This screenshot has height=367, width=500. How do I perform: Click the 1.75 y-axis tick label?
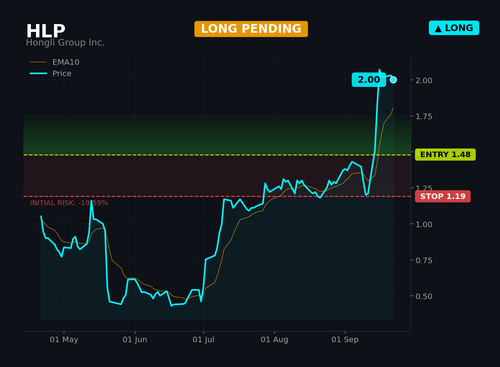pyautogui.click(x=424, y=116)
